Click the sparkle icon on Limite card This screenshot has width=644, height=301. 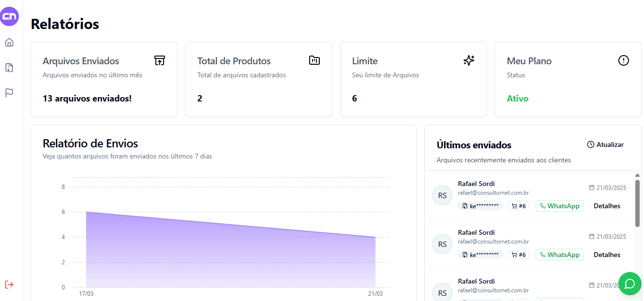469,60
